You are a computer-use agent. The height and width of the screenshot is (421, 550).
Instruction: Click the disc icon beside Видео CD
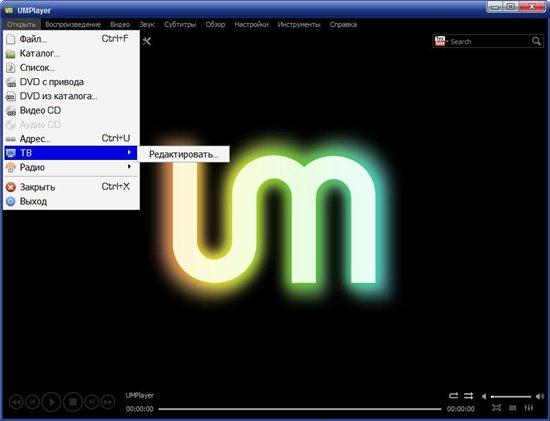pyautogui.click(x=11, y=111)
